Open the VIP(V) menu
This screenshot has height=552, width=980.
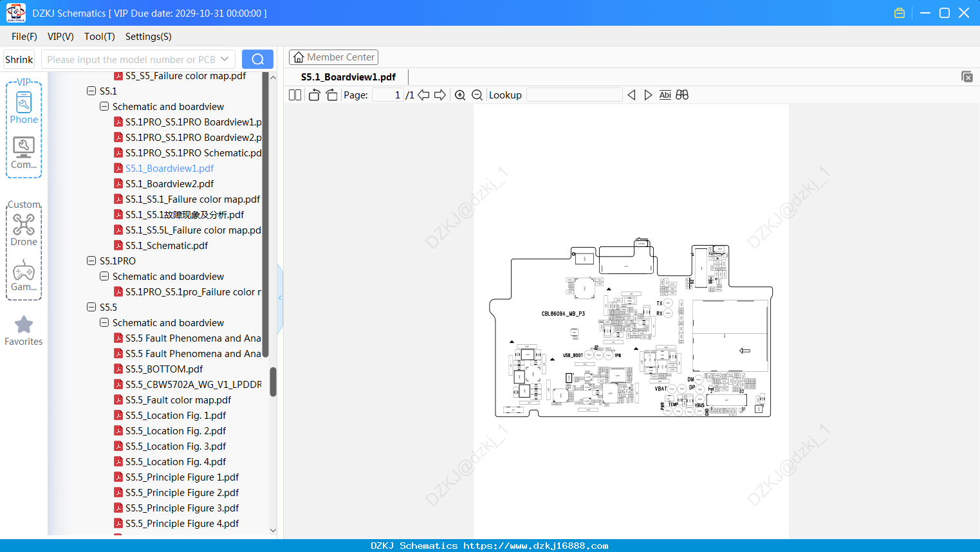(x=60, y=37)
